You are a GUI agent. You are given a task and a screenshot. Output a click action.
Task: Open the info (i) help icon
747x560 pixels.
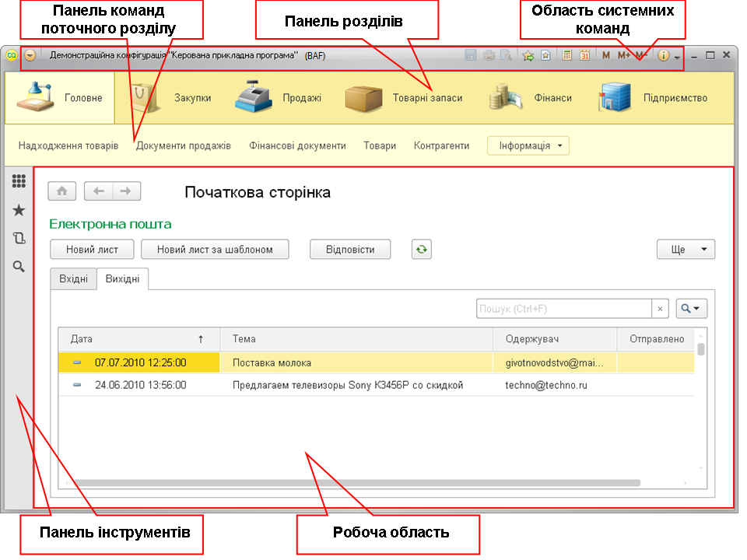[x=663, y=55]
